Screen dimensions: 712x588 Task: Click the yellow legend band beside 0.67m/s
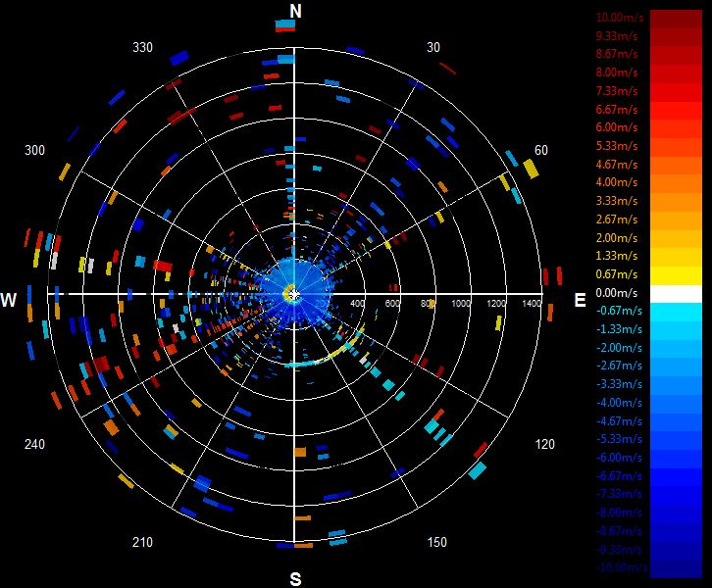676,275
